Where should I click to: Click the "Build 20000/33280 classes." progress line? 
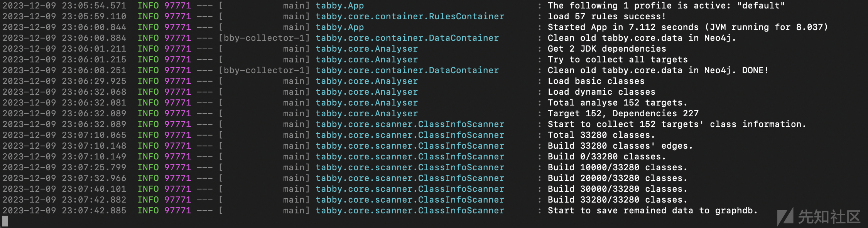(617, 178)
